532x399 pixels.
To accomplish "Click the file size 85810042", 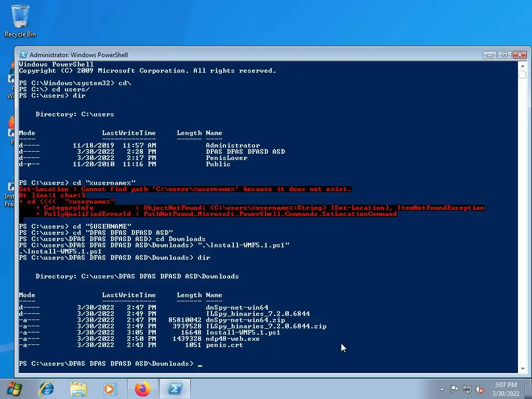I will pyautogui.click(x=185, y=320).
